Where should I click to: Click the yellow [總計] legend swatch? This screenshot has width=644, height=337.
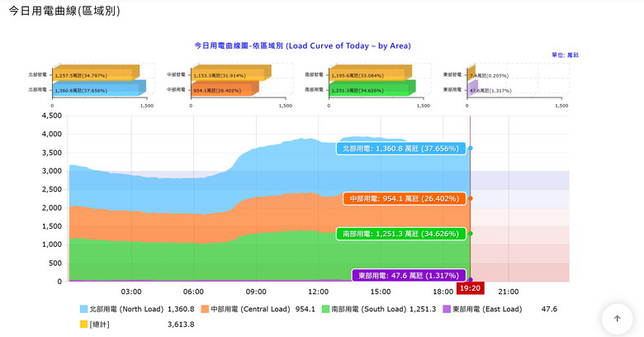coord(83,325)
